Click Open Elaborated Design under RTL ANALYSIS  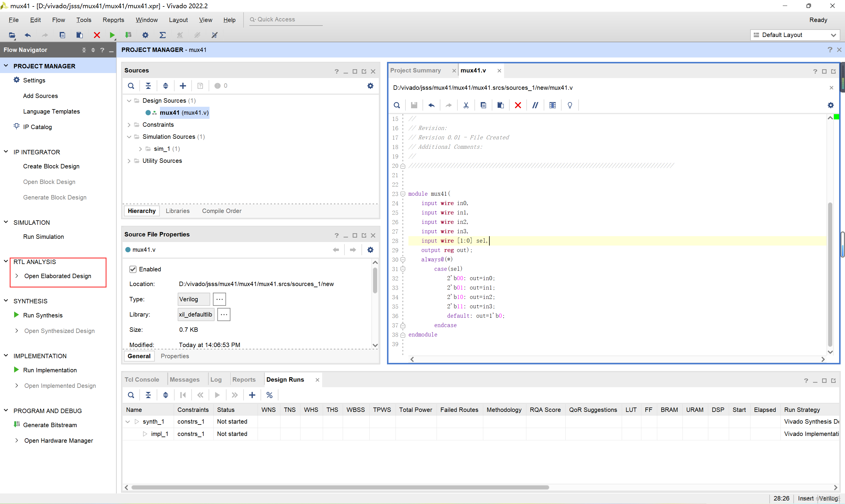(x=58, y=276)
